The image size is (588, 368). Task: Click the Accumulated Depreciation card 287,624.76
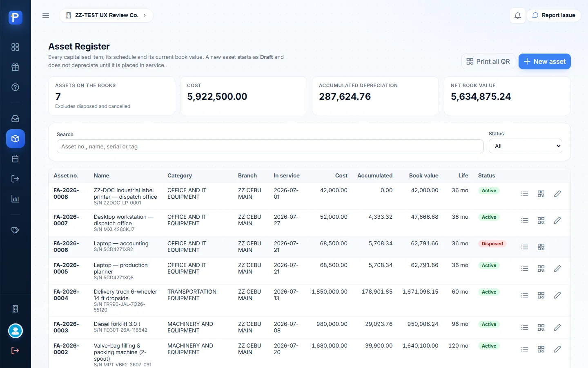tap(375, 96)
